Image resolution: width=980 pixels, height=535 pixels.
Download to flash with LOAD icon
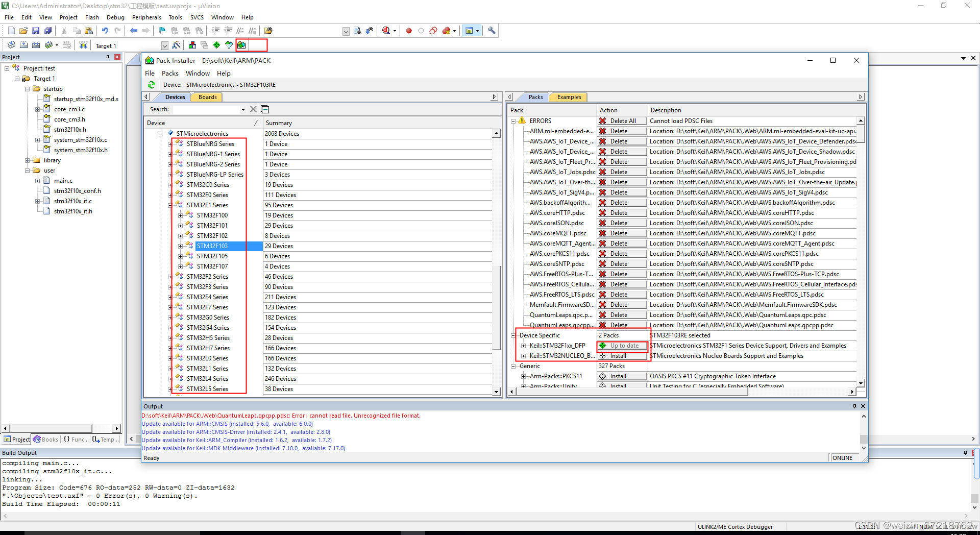point(83,45)
